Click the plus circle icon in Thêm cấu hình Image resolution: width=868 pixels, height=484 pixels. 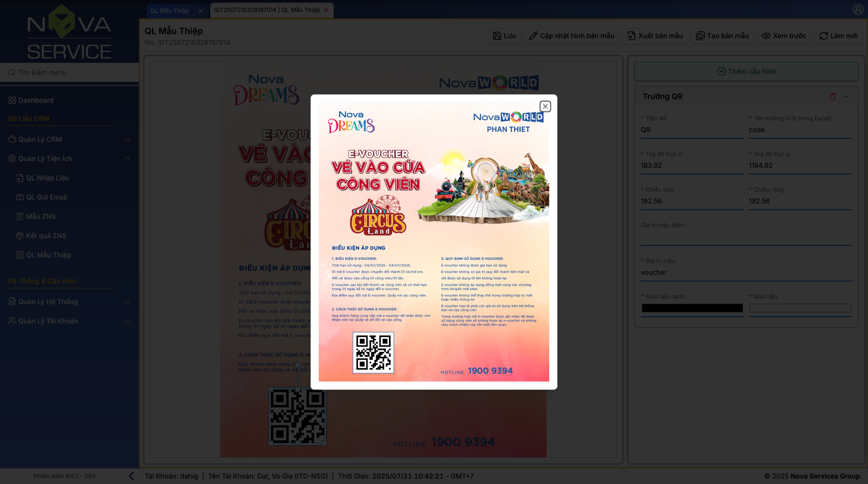pos(721,71)
